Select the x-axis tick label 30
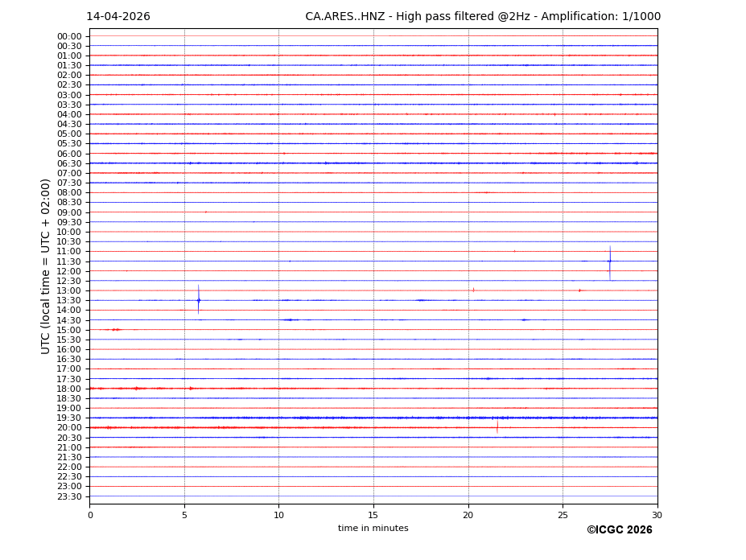The image size is (746, 560). tap(657, 514)
